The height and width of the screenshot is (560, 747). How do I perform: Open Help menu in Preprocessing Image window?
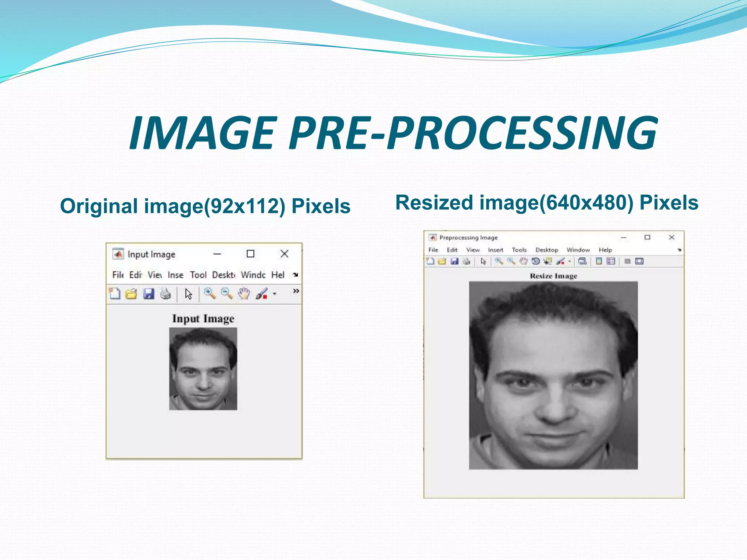pos(605,250)
